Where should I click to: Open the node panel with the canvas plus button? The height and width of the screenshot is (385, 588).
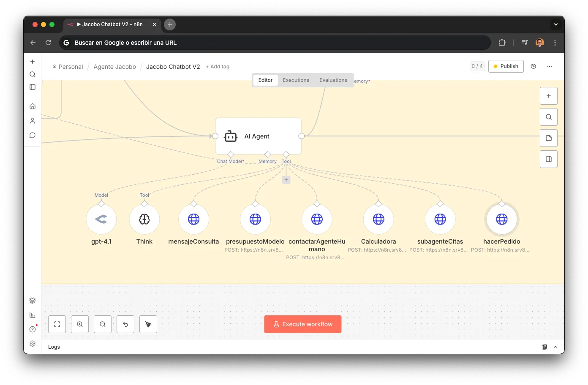click(548, 95)
